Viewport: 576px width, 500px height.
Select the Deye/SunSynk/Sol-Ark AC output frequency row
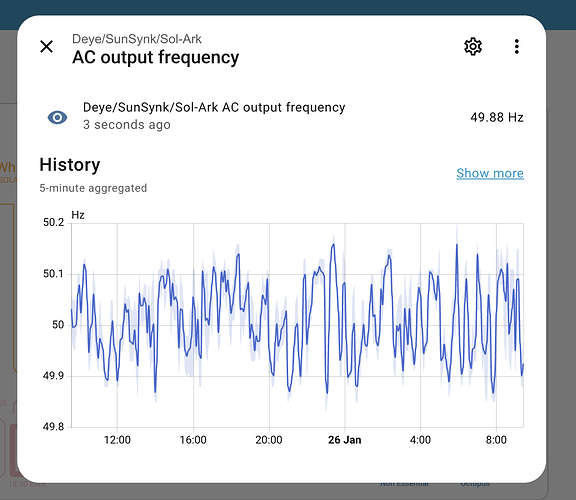(282, 116)
